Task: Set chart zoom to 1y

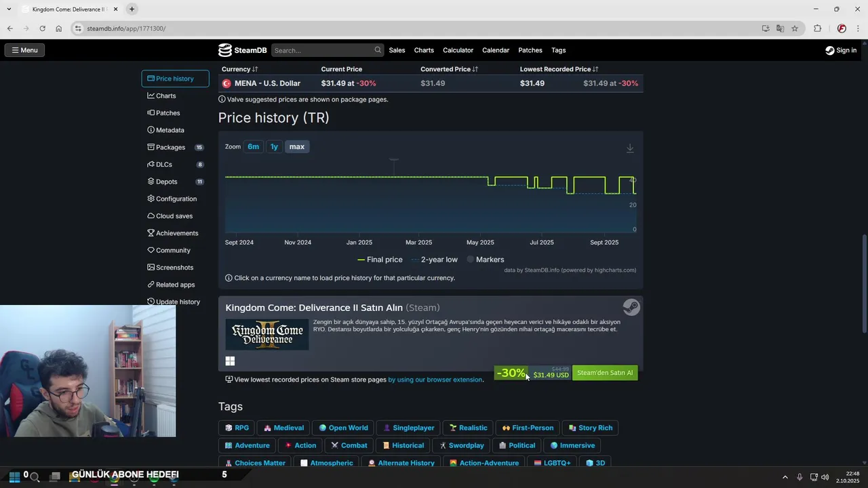Action: point(274,146)
